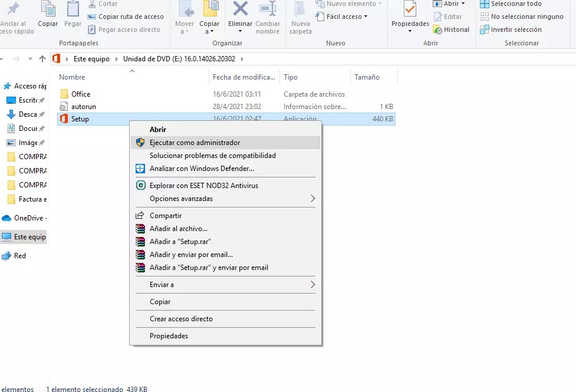Click the Historial icon
This screenshot has height=392, width=576.
451,29
